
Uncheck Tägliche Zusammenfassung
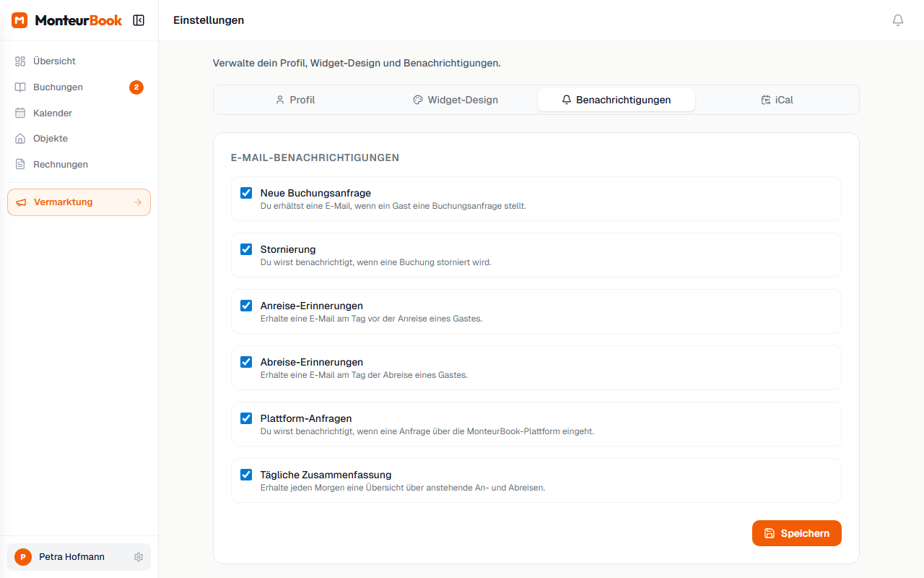246,475
